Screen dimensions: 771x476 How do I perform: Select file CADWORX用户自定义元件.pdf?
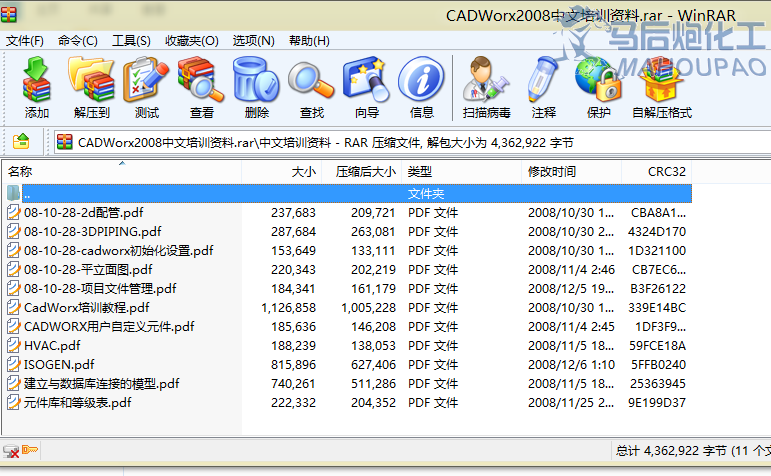click(109, 327)
